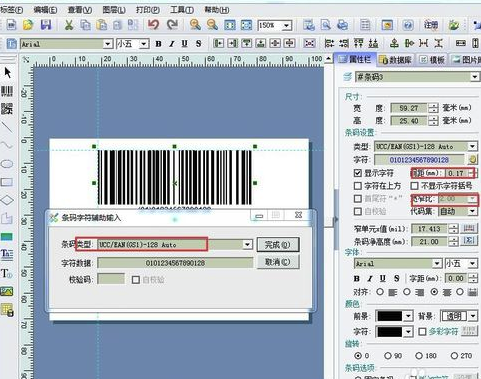Open barcode character helper next to 字符 field
This screenshot has height=379, width=481.
(x=472, y=159)
